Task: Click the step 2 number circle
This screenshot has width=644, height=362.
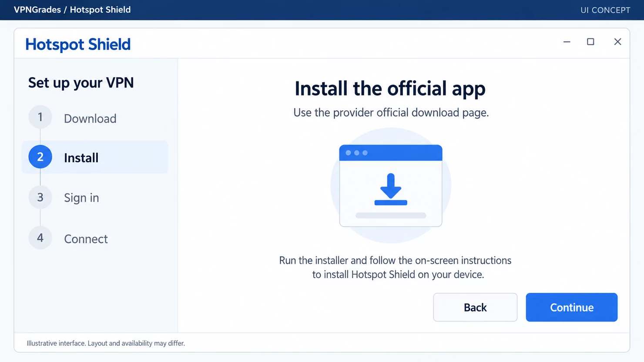Action: [40, 157]
